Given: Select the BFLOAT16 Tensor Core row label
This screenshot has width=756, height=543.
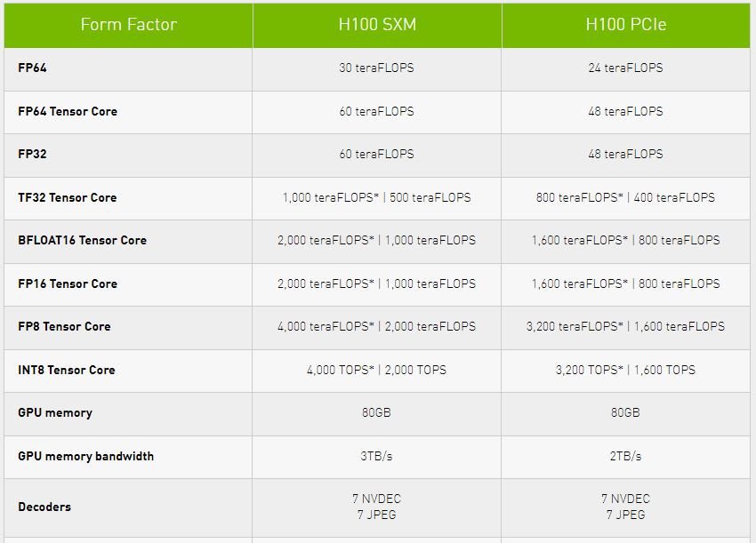Looking at the screenshot, I should (82, 241).
